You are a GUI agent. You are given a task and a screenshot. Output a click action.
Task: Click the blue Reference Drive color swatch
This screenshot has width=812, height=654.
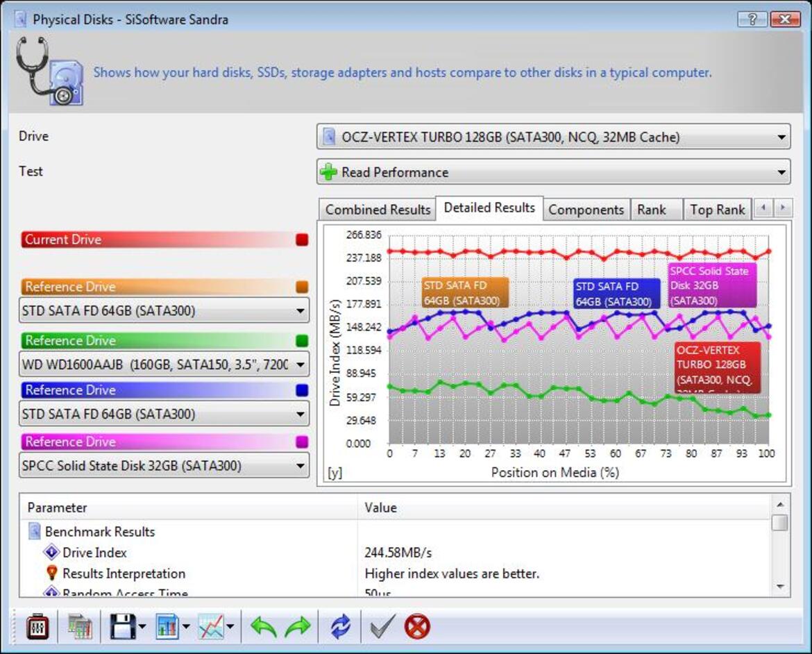(x=302, y=389)
